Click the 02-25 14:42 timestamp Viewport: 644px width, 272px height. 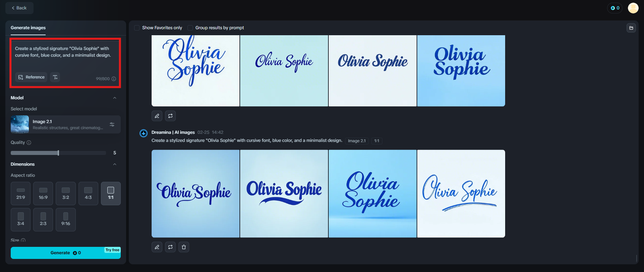(210, 132)
